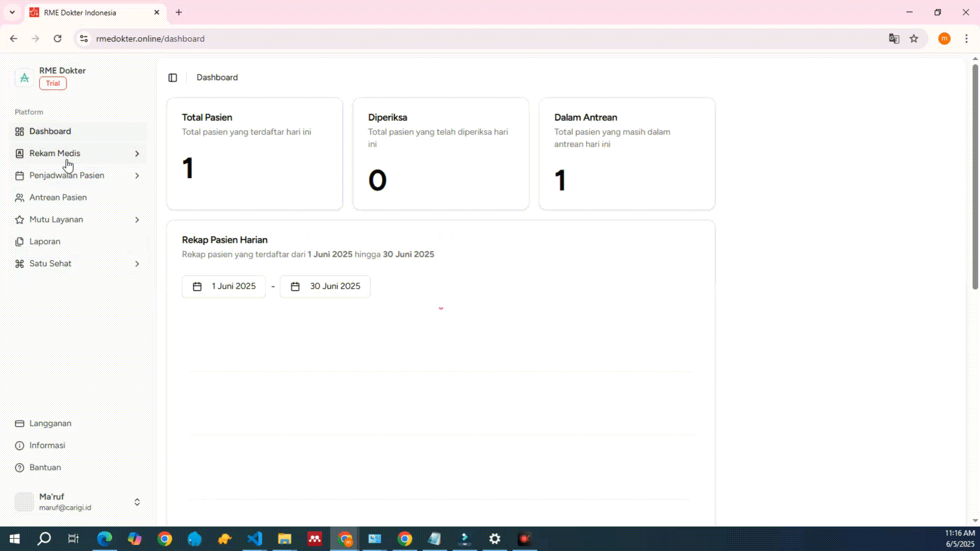Expand the Rekam Medis submenu chevron
The image size is (980, 551).
tap(137, 154)
